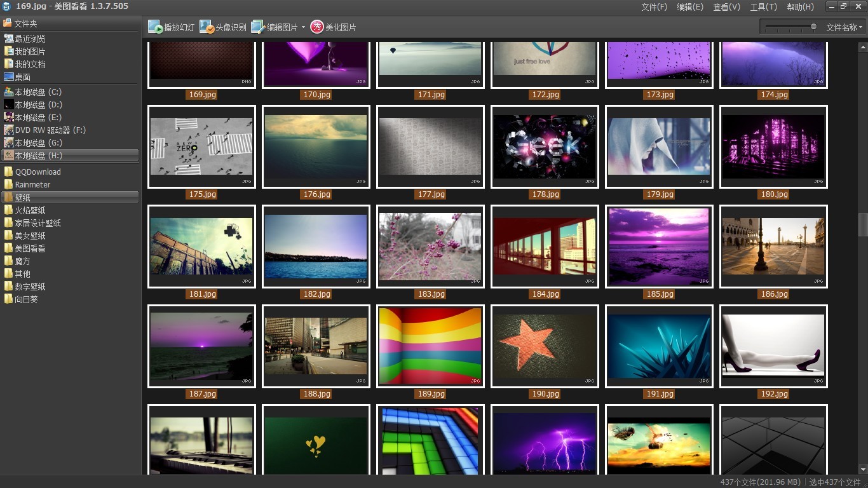
Task: Select thumbnail 188.jpg city street
Action: 316,346
